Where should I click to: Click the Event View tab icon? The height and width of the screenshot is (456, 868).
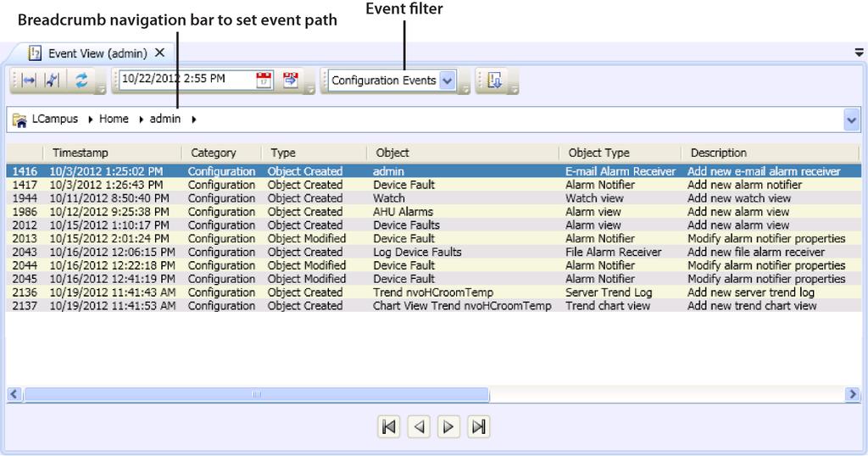[x=35, y=53]
